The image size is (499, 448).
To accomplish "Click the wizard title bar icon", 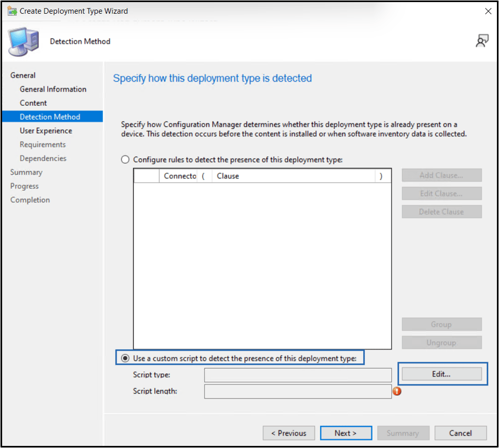I will 12,11.
